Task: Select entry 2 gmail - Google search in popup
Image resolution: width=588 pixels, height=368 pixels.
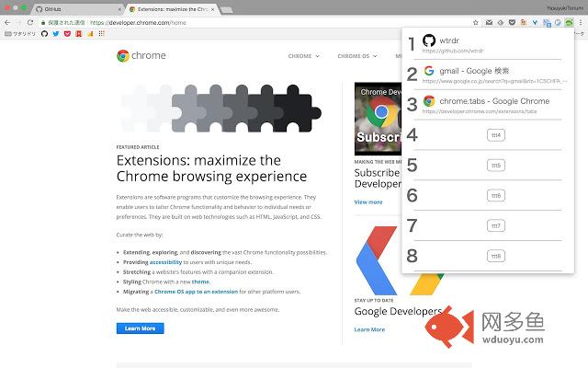Action: click(x=488, y=75)
